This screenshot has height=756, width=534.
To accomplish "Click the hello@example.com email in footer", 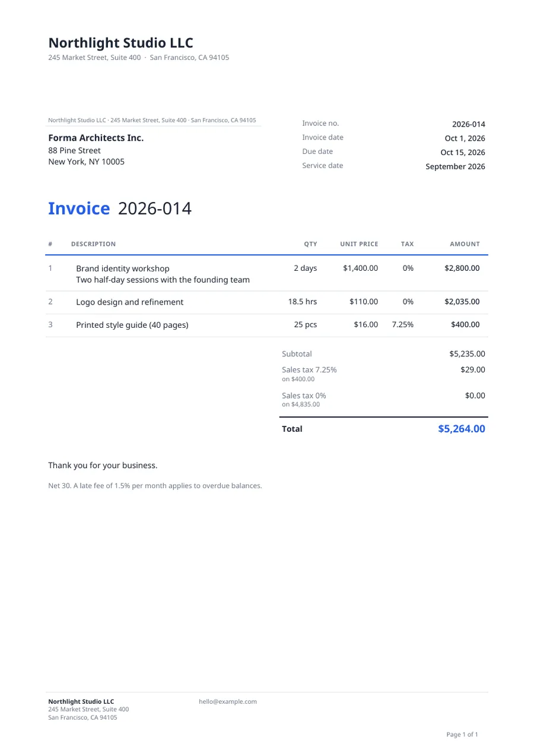I will pos(228,701).
